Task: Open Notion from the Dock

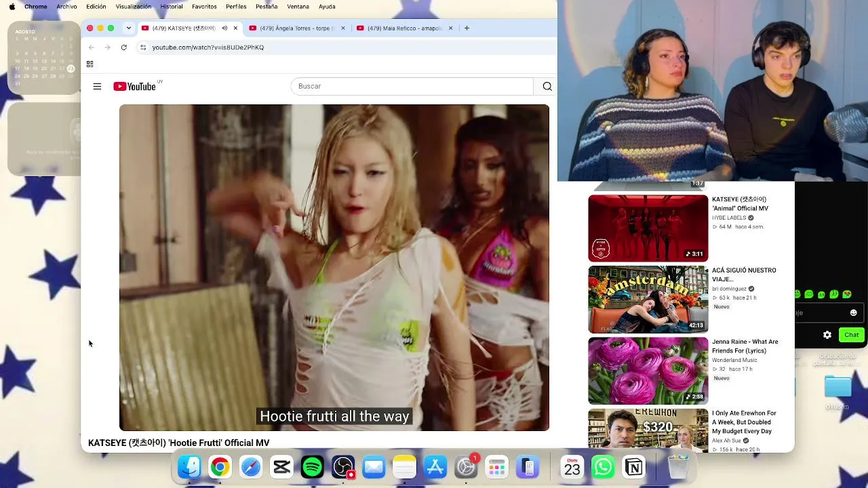Action: click(x=634, y=467)
